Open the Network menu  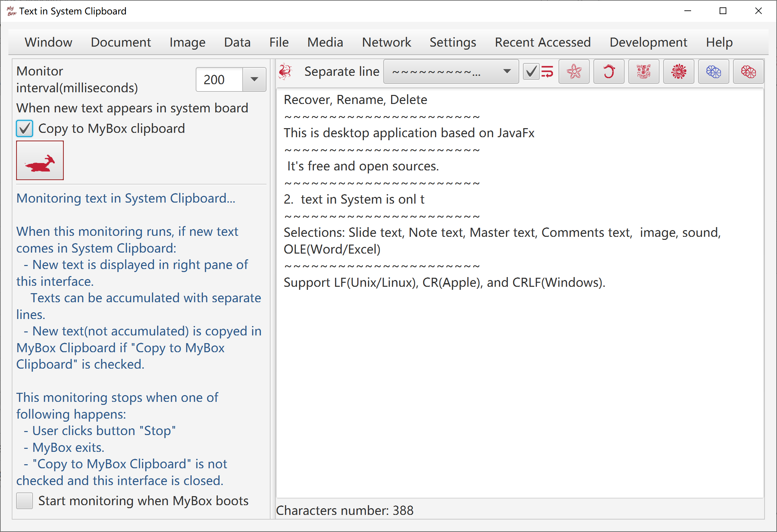[386, 42]
